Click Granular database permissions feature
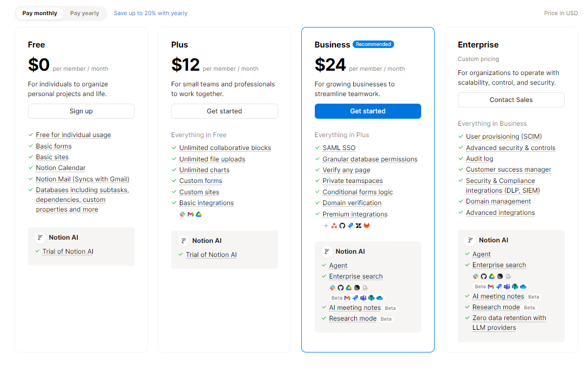 click(x=370, y=159)
